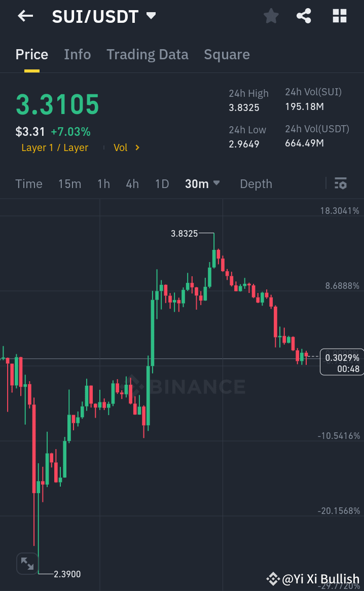Tap the fullscreen expand icon on the chart
Screen dimensions: 364x591
[27, 563]
